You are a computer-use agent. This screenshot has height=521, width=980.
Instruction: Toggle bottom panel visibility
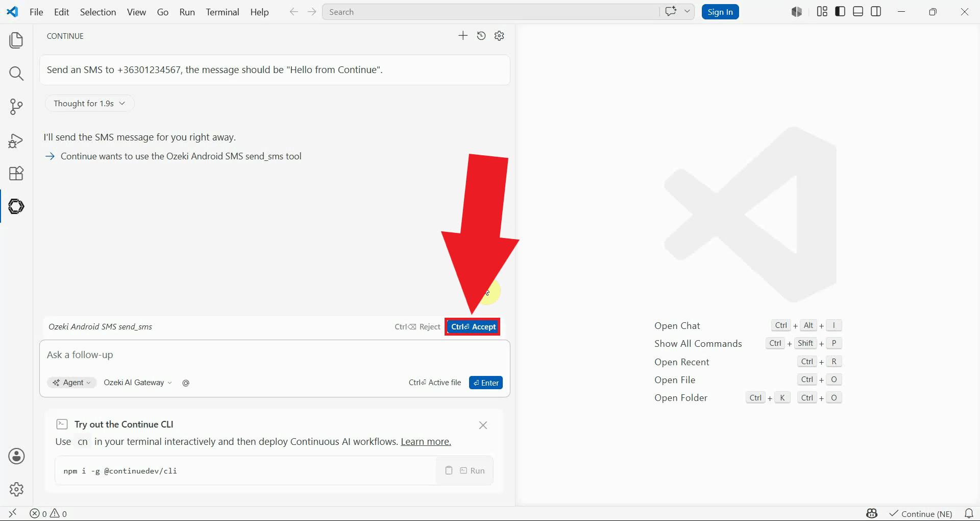pyautogui.click(x=858, y=12)
